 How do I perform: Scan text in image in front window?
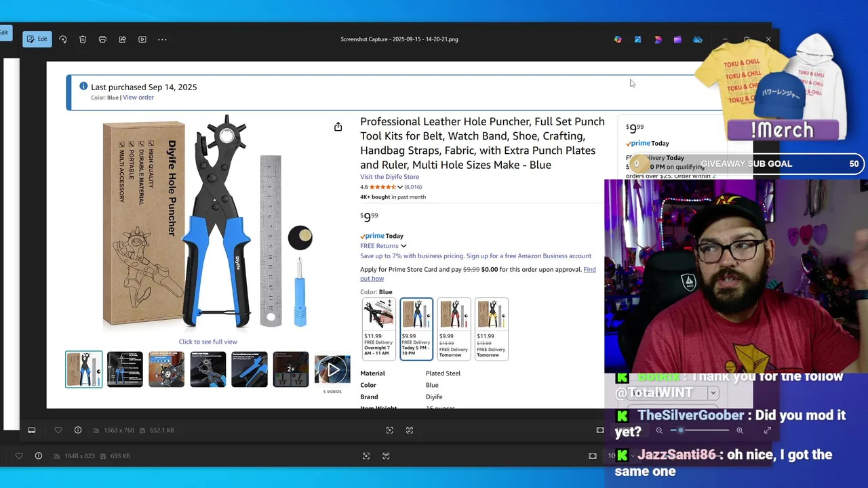410,430
